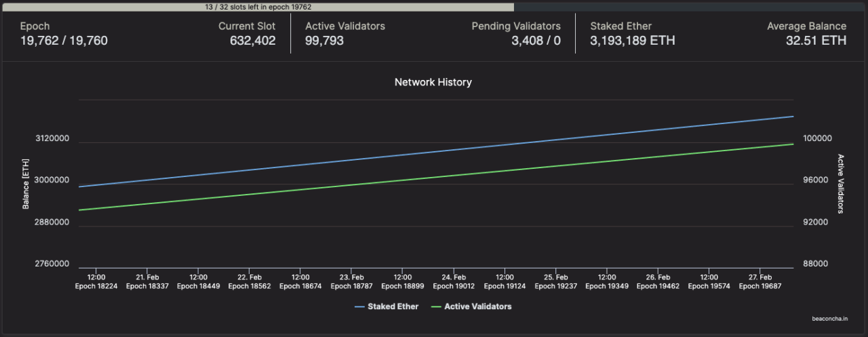
Task: Select the 3,193,189 ETH staked amount
Action: point(632,41)
